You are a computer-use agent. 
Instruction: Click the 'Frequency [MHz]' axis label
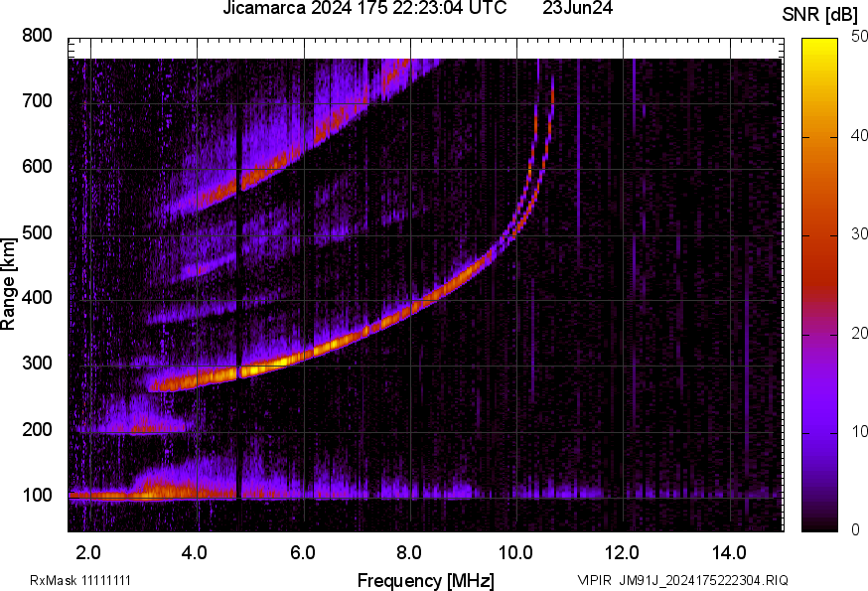(x=426, y=581)
